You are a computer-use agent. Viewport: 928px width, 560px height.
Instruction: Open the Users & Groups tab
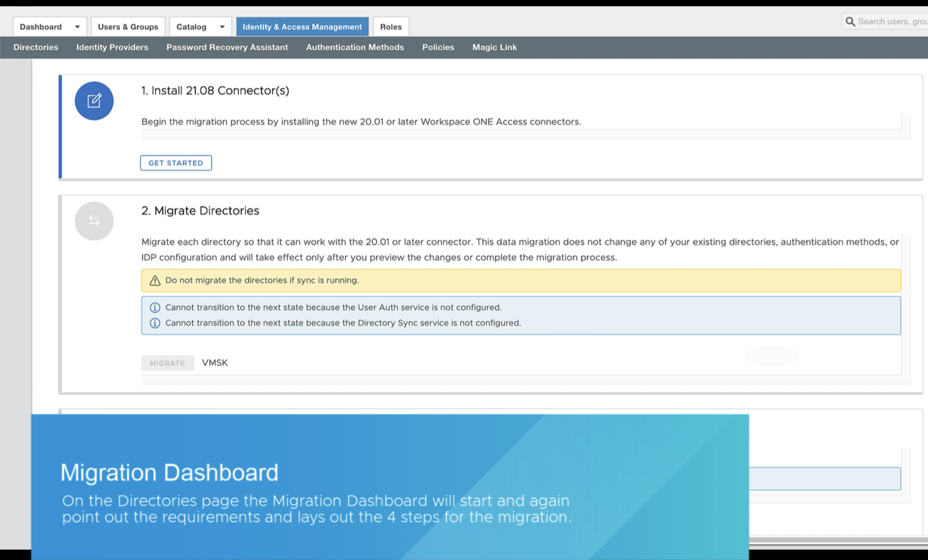tap(128, 27)
